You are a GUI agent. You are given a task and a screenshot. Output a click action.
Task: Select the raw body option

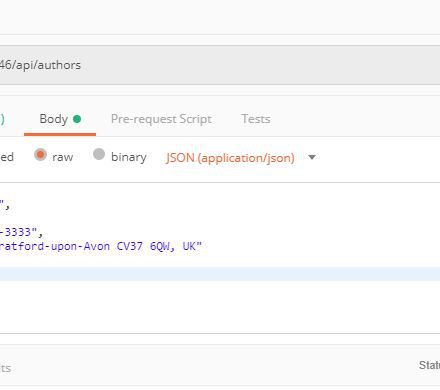click(x=54, y=156)
